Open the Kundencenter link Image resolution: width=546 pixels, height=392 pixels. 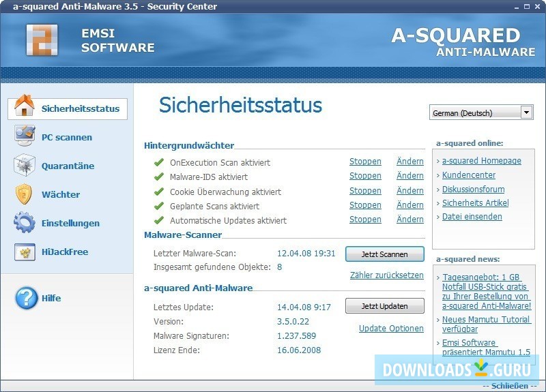click(x=469, y=175)
